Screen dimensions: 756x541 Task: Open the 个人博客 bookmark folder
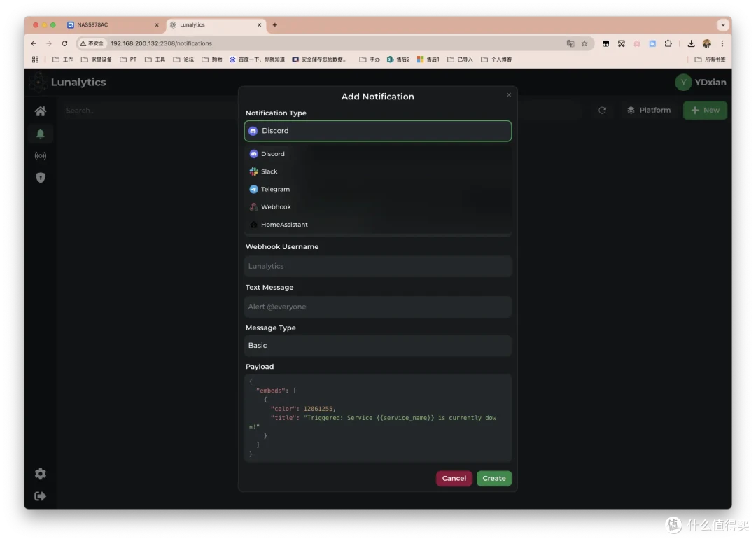[x=496, y=59]
